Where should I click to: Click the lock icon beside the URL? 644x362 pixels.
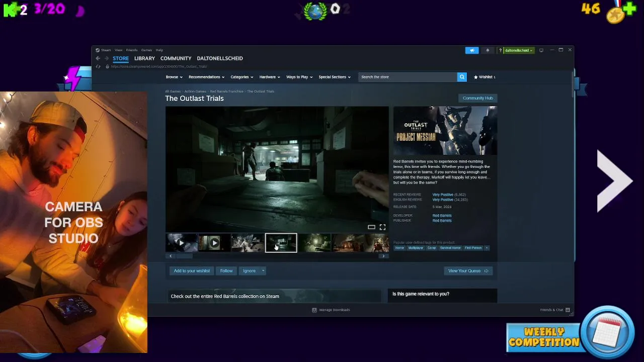107,66
